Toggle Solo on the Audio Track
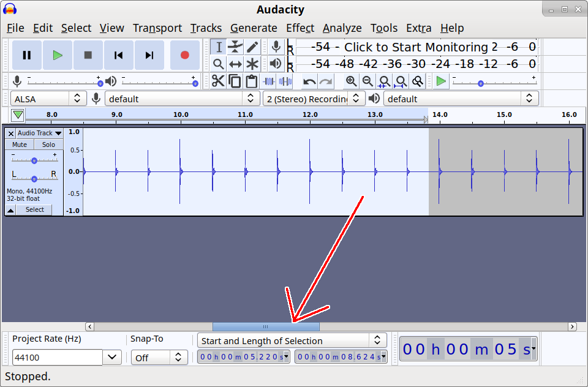 click(x=48, y=145)
